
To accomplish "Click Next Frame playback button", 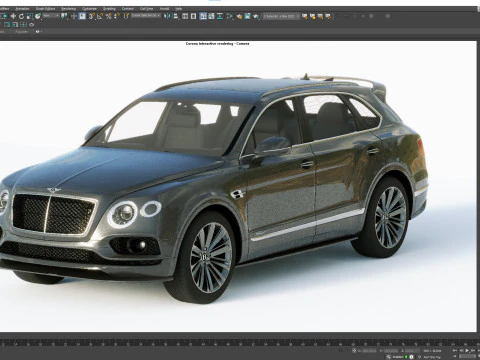I will (473, 351).
